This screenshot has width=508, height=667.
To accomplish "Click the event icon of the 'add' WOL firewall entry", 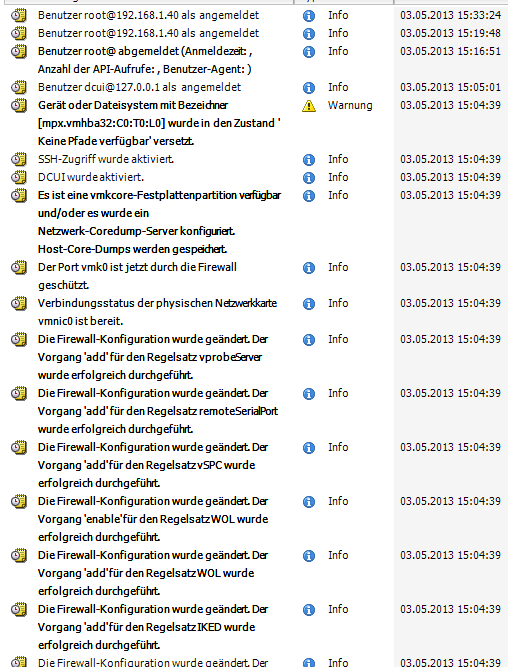I will pyautogui.click(x=18, y=555).
